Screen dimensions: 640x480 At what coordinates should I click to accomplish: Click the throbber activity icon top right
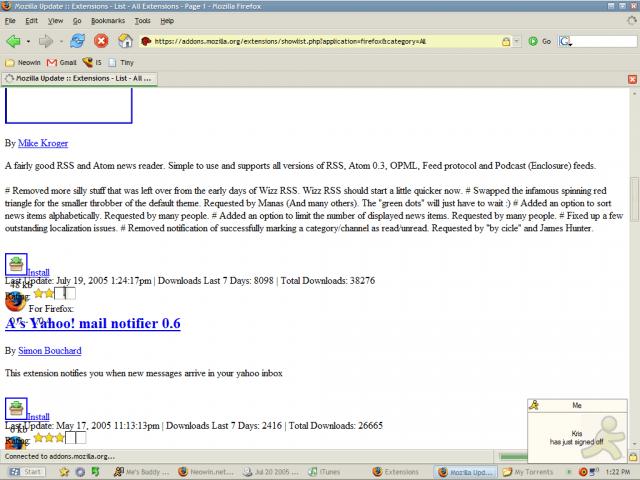(x=632, y=20)
